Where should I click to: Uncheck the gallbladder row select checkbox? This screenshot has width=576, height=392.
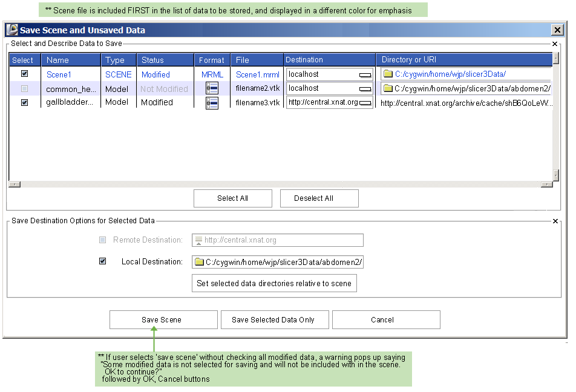click(x=25, y=103)
